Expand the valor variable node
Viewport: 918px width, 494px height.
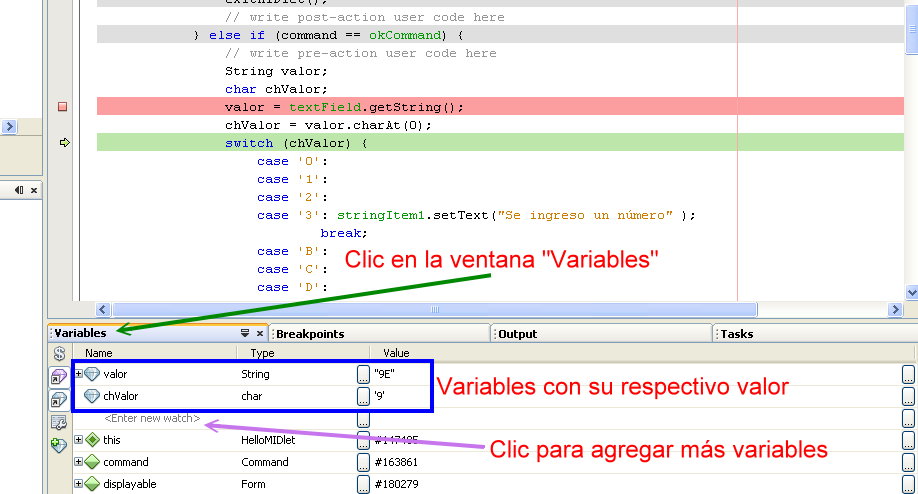click(78, 373)
